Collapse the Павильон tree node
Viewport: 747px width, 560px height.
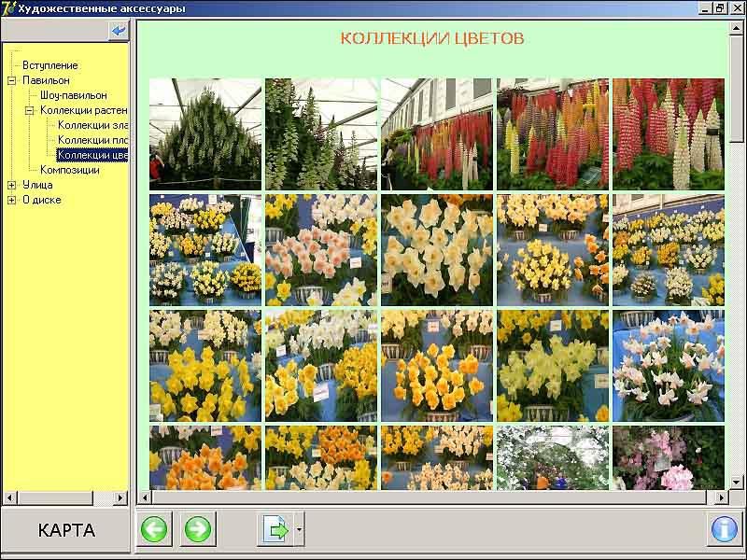point(12,80)
